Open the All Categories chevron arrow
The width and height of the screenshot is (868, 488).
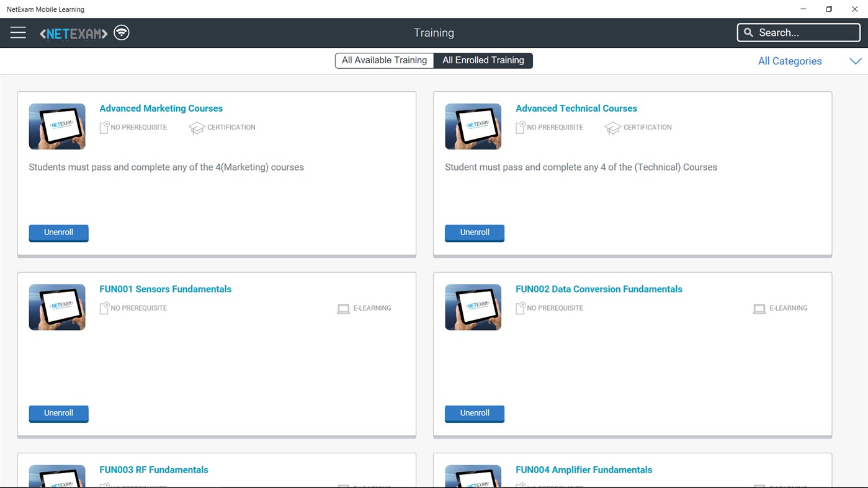pyautogui.click(x=855, y=61)
